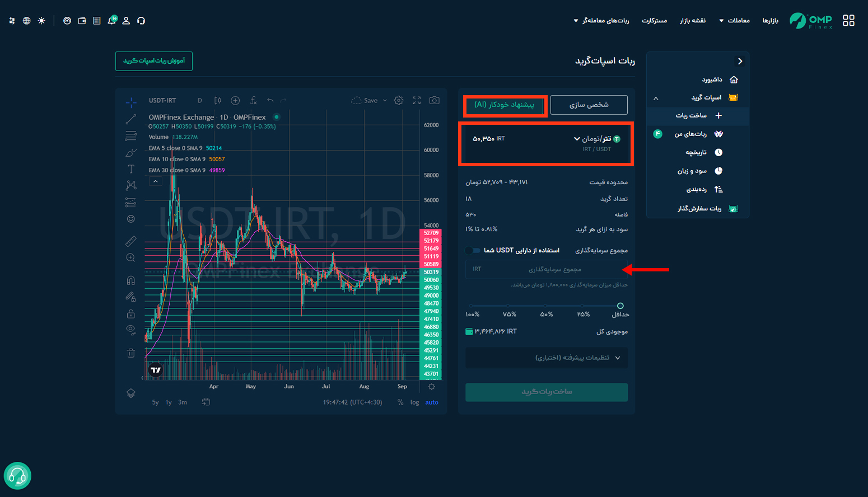Open the wallet icon in top bar
Screen dimensions: 868x497
(82, 21)
